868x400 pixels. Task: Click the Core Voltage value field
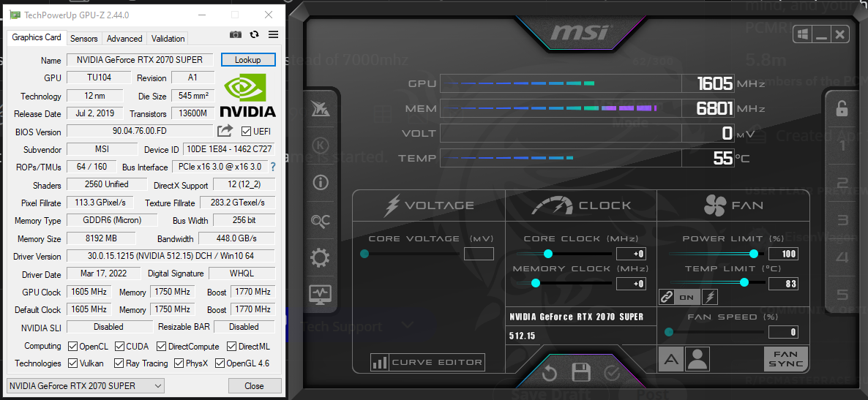[479, 254]
